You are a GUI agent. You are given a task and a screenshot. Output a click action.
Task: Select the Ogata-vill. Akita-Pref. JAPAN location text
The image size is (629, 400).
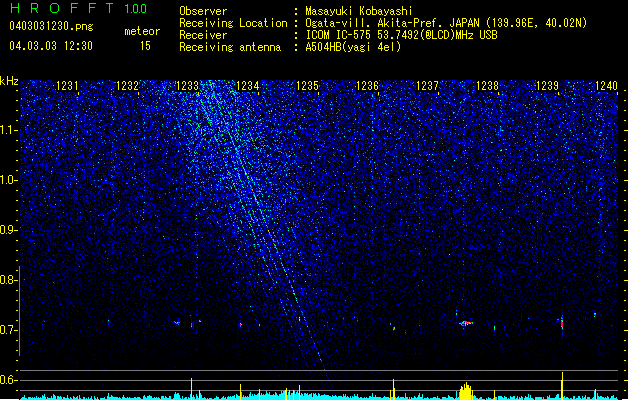446,23
